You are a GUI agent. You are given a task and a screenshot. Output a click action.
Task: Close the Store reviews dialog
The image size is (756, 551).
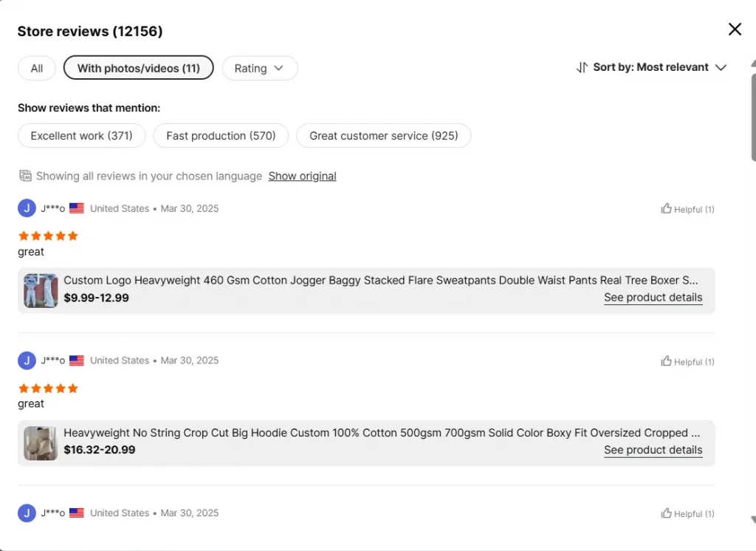pyautogui.click(x=735, y=29)
